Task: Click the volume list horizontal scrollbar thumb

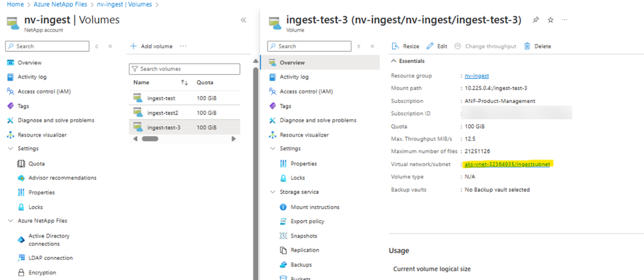Action: tap(150, 139)
